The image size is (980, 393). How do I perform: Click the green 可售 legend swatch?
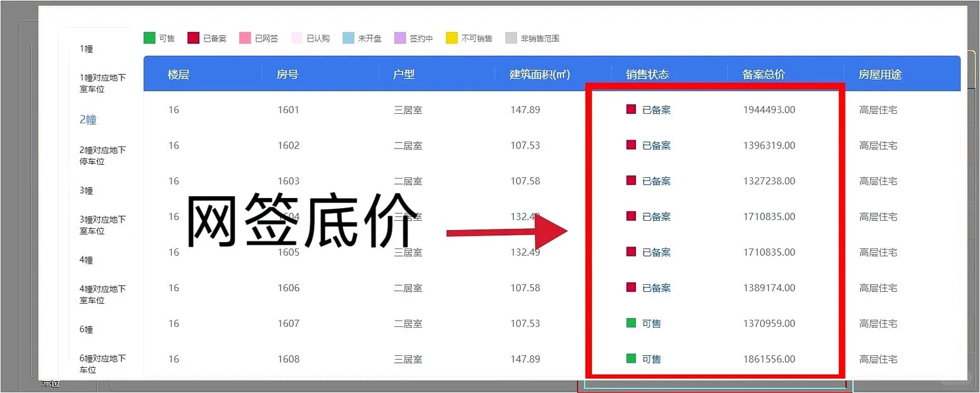(149, 38)
